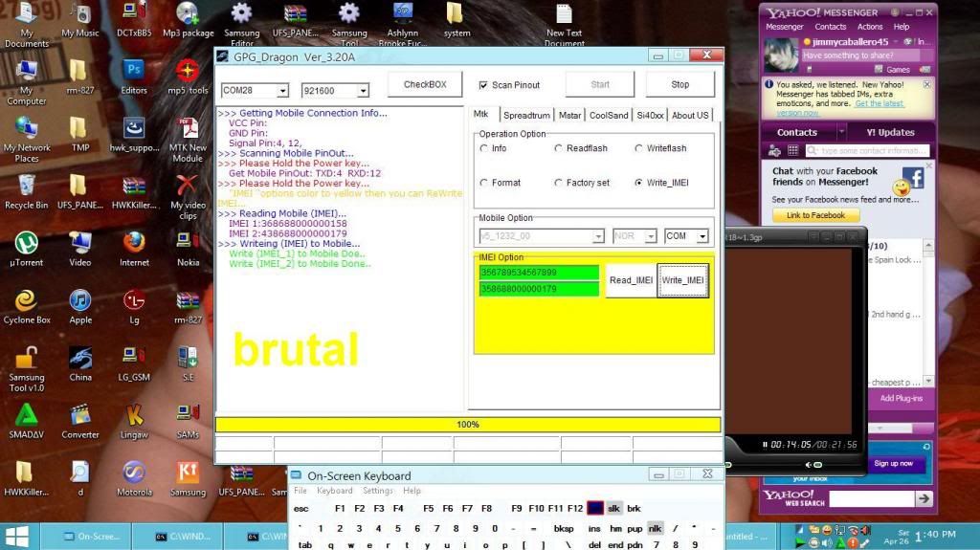
Task: Open the About US tab
Action: (x=690, y=116)
